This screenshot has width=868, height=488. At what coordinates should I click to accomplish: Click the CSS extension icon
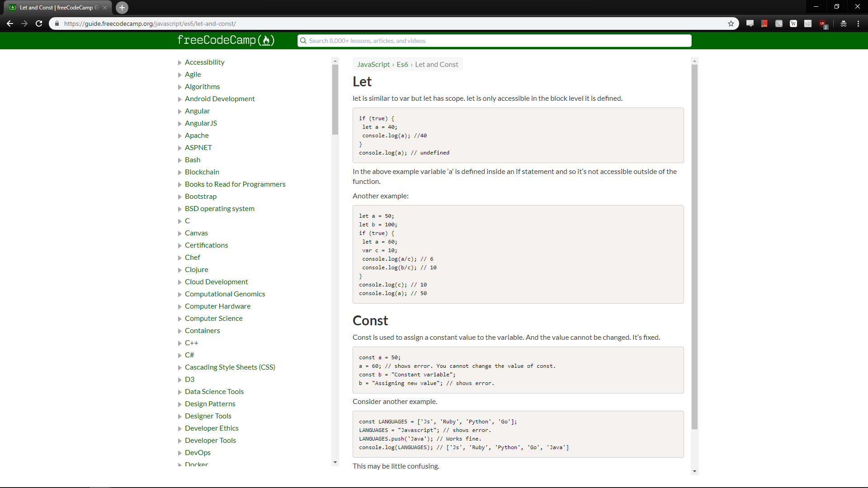pyautogui.click(x=750, y=23)
